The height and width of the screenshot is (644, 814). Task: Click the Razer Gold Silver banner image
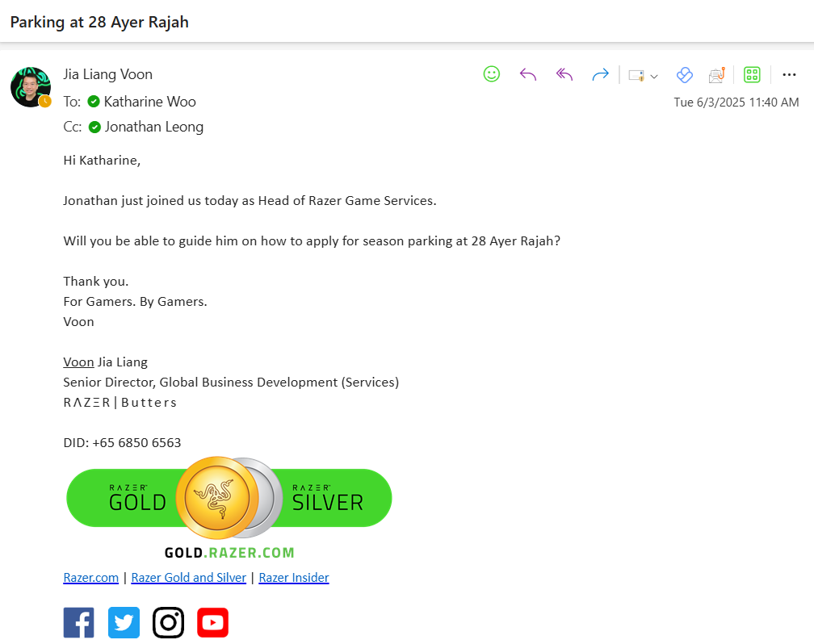pyautogui.click(x=229, y=498)
